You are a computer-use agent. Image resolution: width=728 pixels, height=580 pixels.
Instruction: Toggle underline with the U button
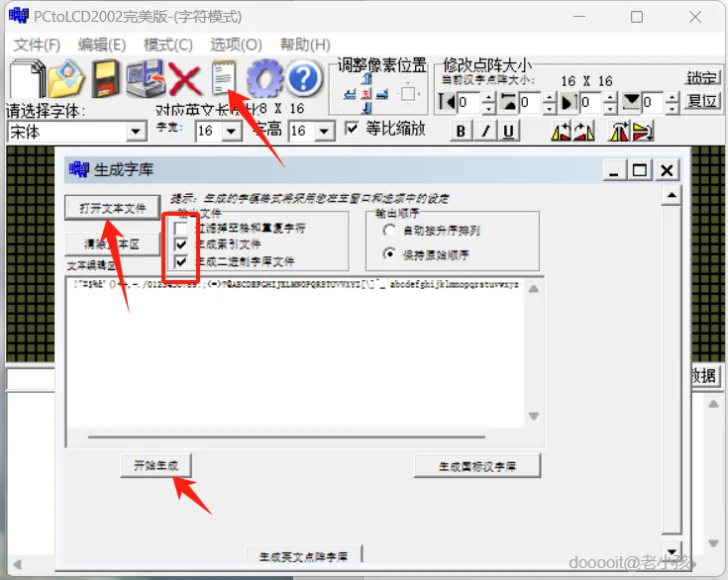pos(508,132)
